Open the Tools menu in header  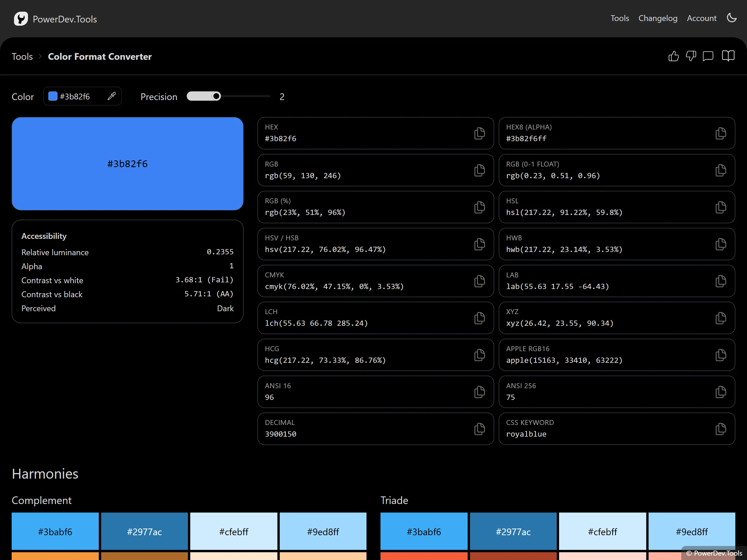click(x=620, y=18)
